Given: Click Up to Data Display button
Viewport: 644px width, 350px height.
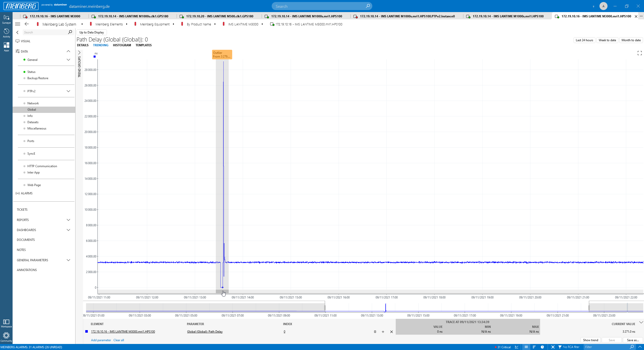Looking at the screenshot, I should point(92,32).
